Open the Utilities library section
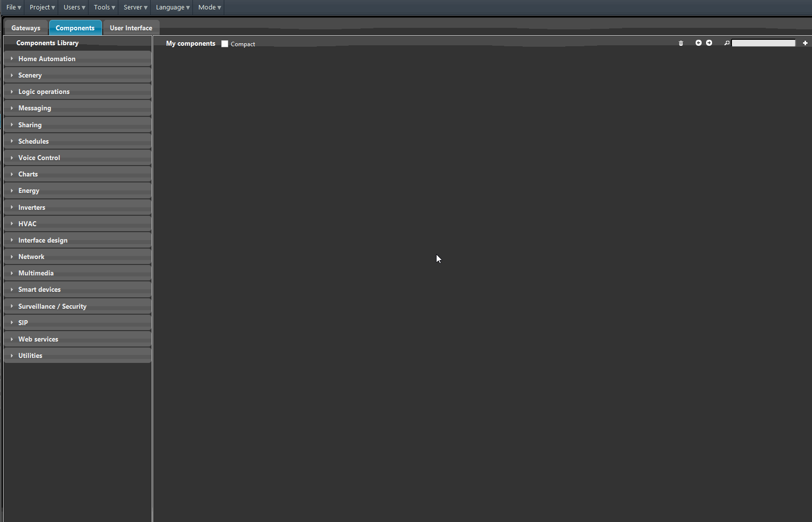812x522 pixels. point(78,355)
